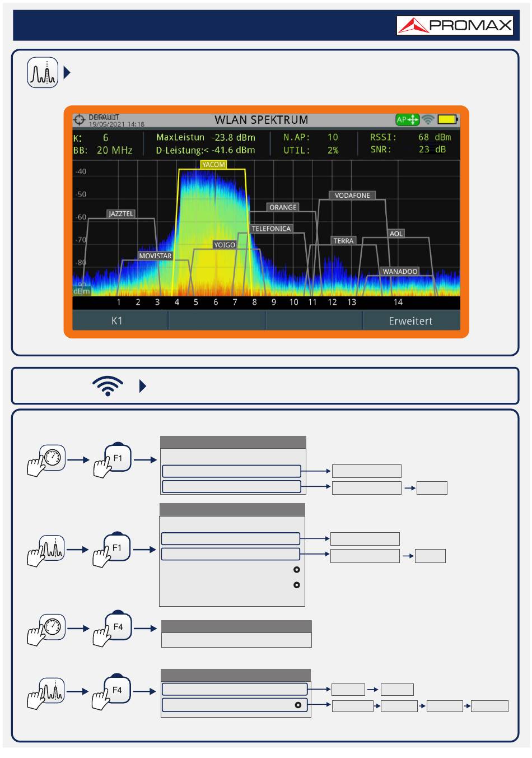
Task: Click channel number 13 on the axis
Action: pyautogui.click(x=352, y=302)
